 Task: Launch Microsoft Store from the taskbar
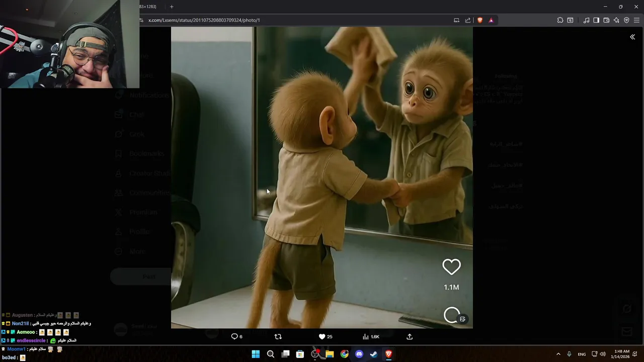point(300,354)
